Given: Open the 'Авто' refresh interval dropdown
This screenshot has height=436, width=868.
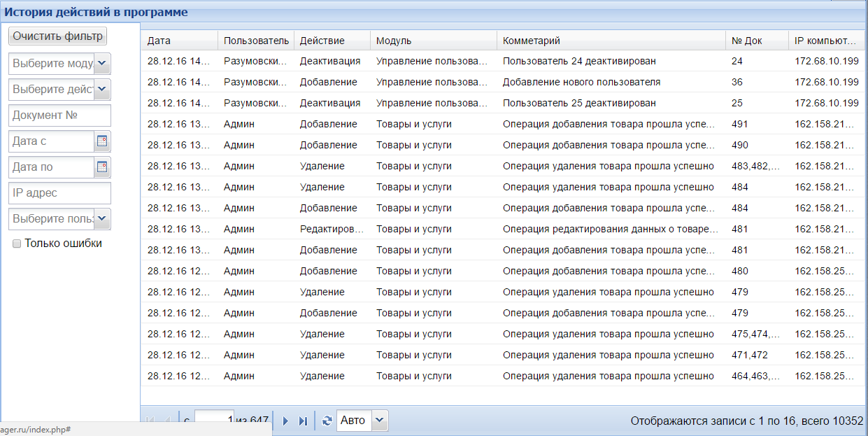Looking at the screenshot, I should (379, 421).
